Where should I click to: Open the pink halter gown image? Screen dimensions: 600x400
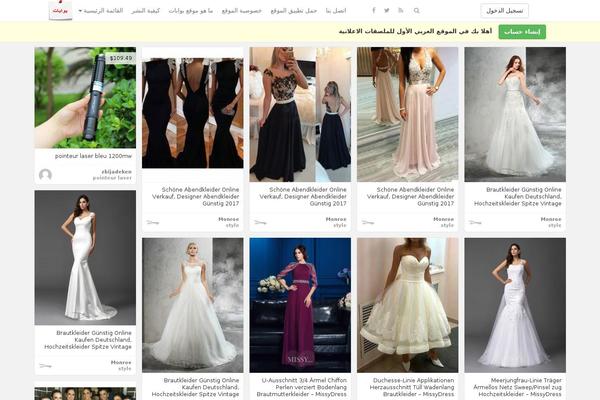coord(408,114)
